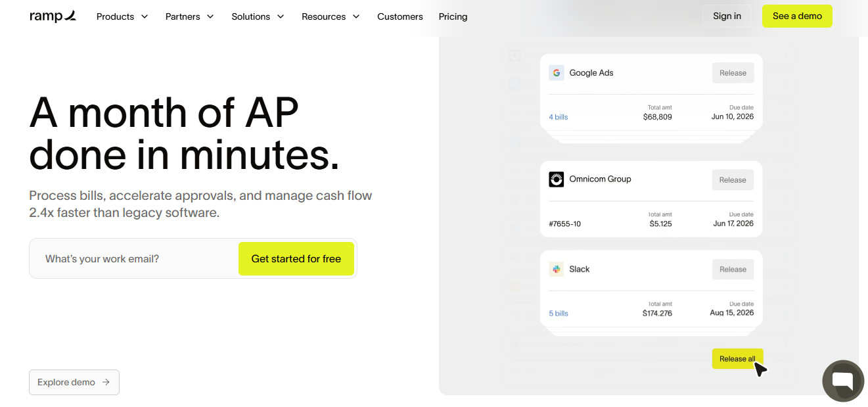Open the 5 bills link for Slack
Screen dimensions: 868x407
(559, 314)
